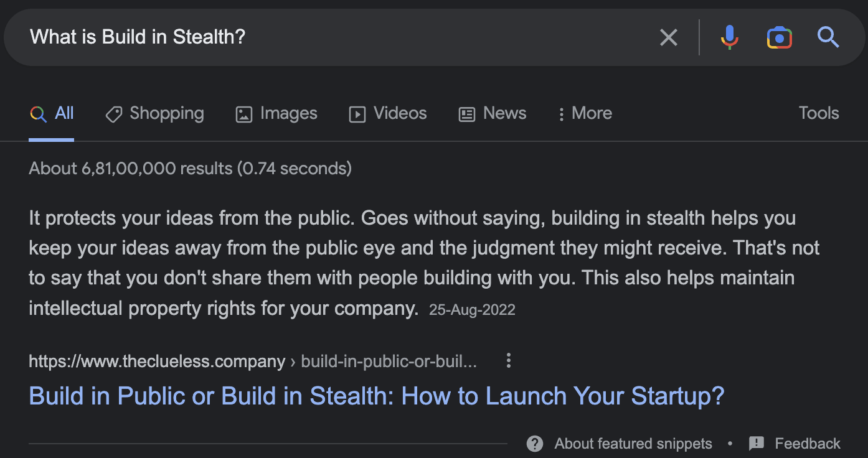Viewport: 868px width, 458px height.
Task: Click the question mark icon for featured snippets
Action: (534, 444)
